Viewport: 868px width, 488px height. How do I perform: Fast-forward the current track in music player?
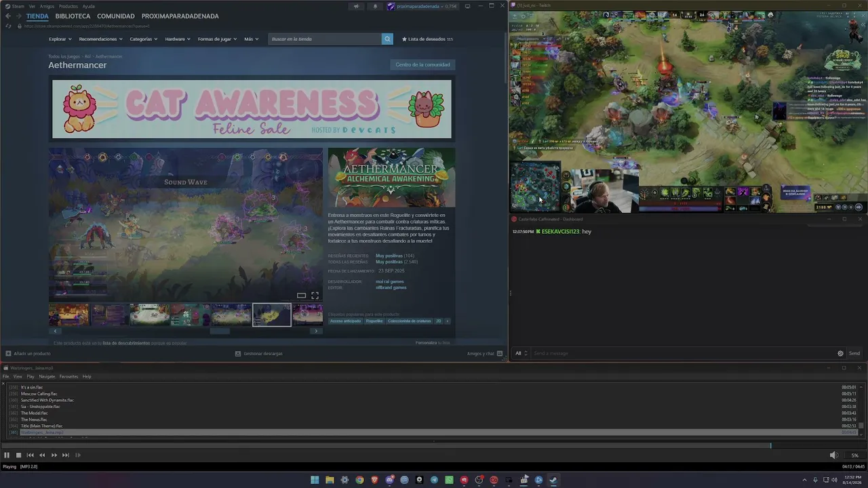pos(54,455)
